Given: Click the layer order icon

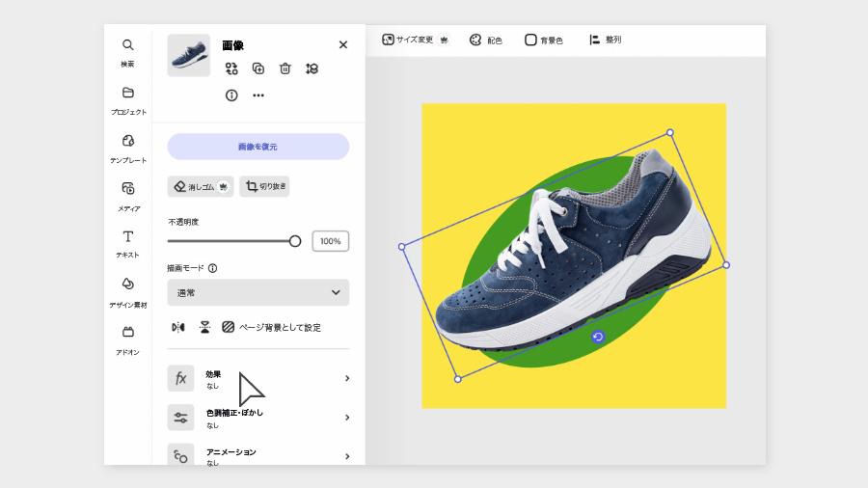Looking at the screenshot, I should pyautogui.click(x=312, y=68).
